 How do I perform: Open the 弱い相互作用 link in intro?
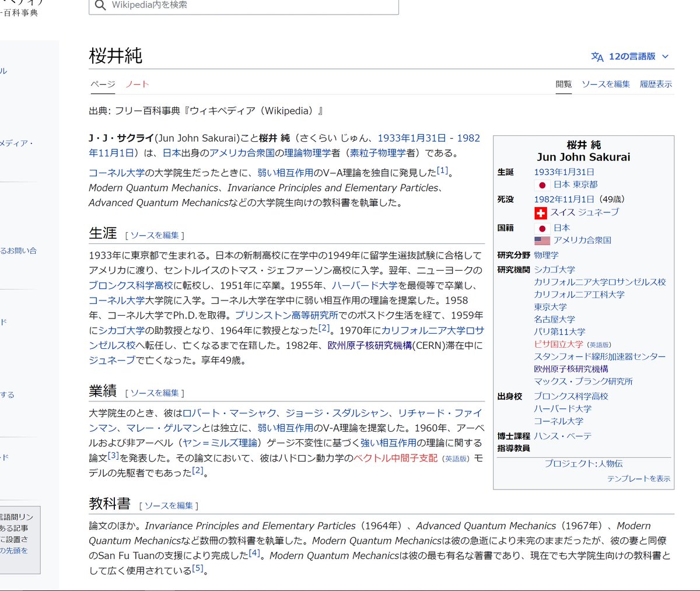285,173
